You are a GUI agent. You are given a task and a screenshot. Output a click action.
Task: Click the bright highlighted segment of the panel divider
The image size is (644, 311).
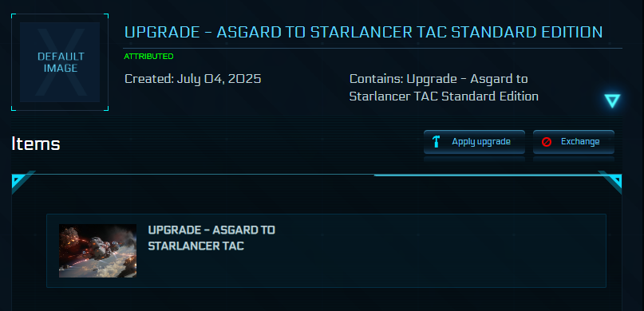488,175
